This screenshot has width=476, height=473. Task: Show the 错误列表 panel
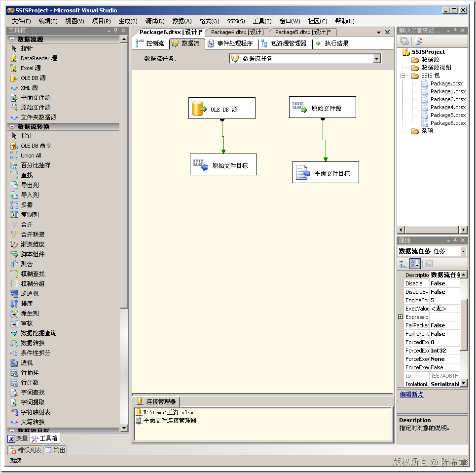pos(26,450)
